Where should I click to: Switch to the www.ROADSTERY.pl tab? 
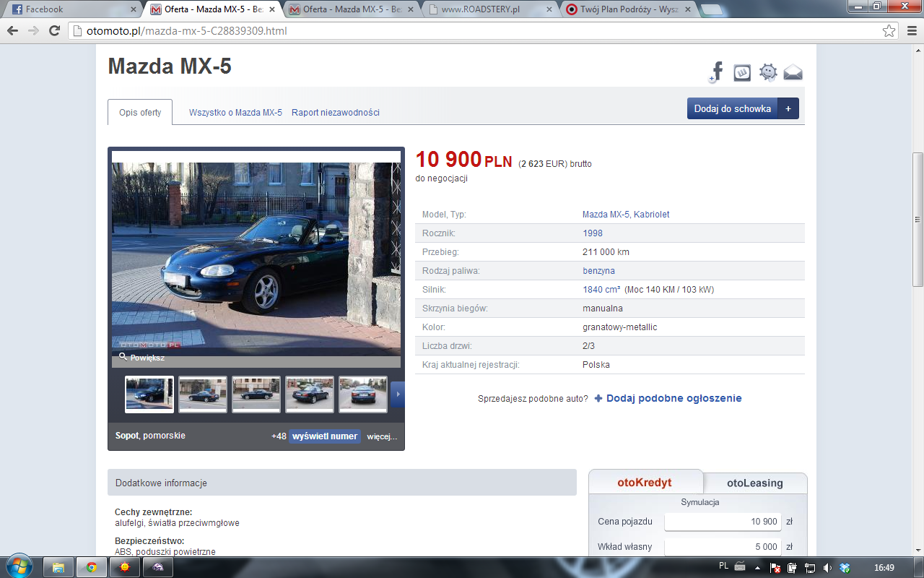[489, 10]
